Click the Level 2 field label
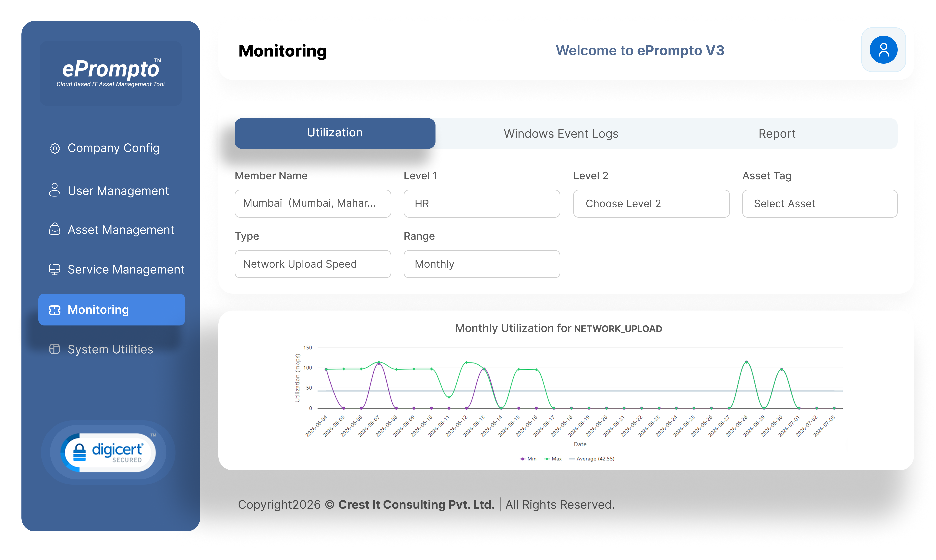Viewport: 936px width, 560px height. pyautogui.click(x=591, y=176)
